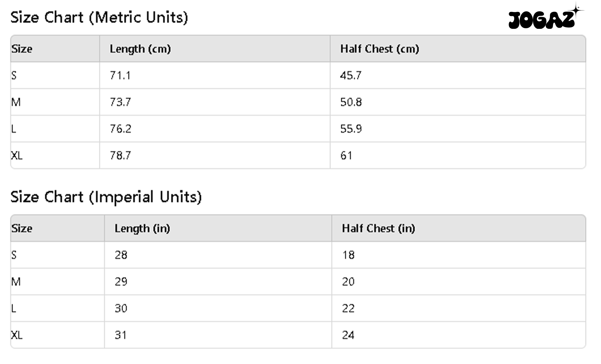601x364 pixels.
Task: Click the metric Length (cm) column header
Action: (140, 49)
